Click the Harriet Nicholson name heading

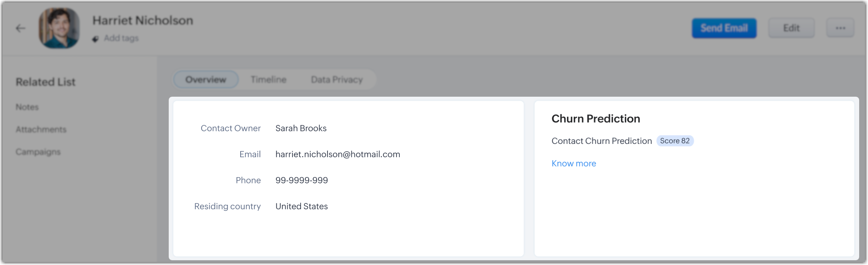[143, 21]
